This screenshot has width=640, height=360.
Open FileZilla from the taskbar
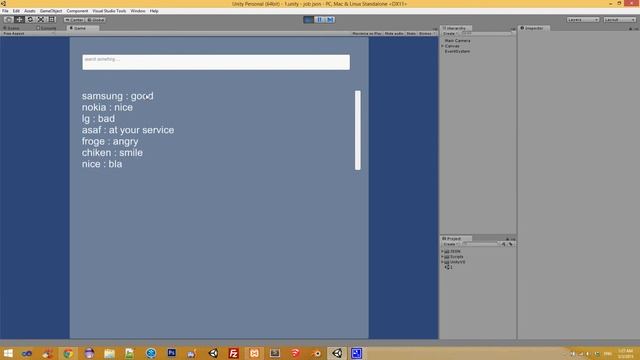tap(233, 353)
